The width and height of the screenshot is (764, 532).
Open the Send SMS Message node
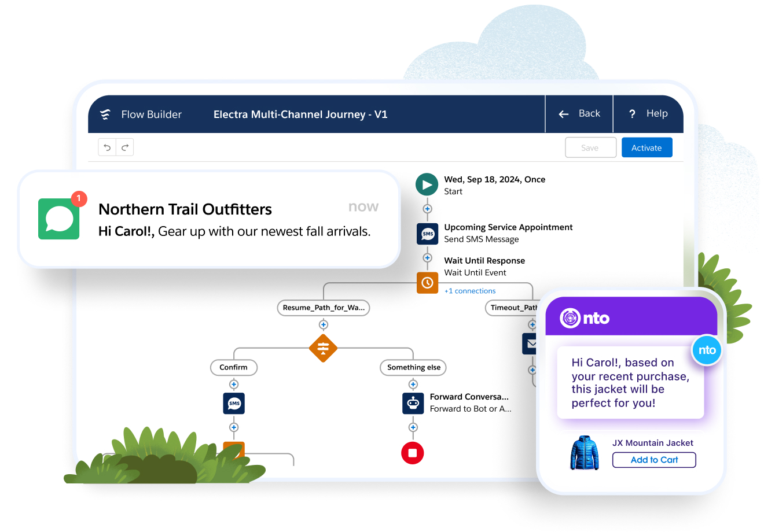(427, 234)
